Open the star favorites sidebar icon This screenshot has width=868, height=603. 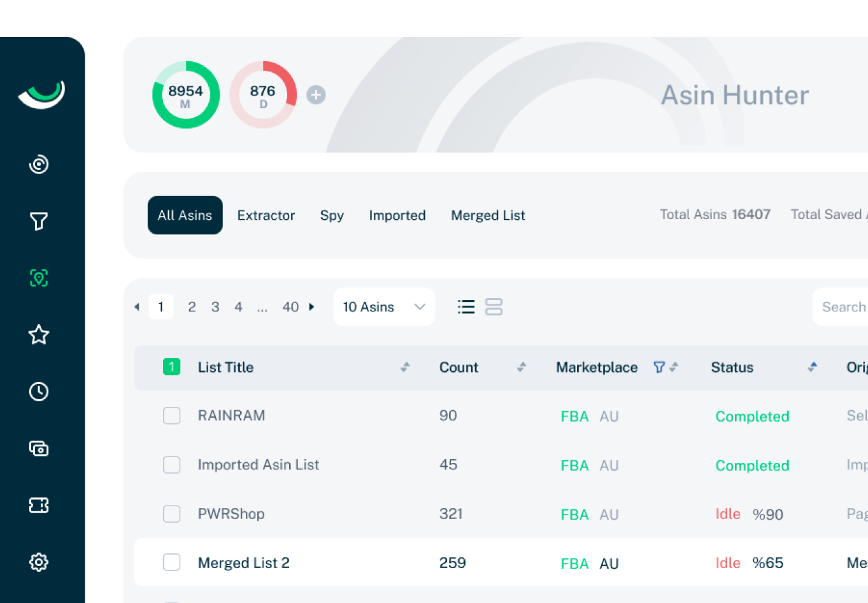point(39,334)
